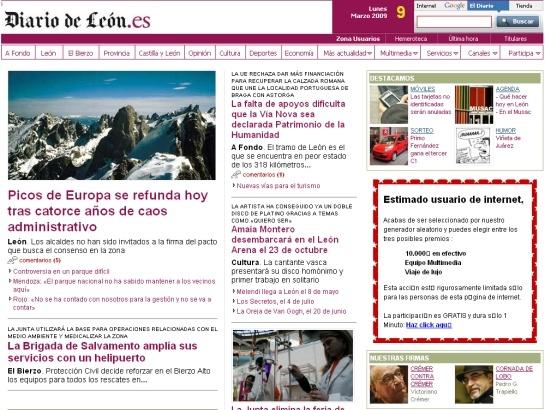Screen dimensions: 545x410
Task: Open Vía Nova Patrimonio de la Humanidad headline
Action: coord(288,119)
